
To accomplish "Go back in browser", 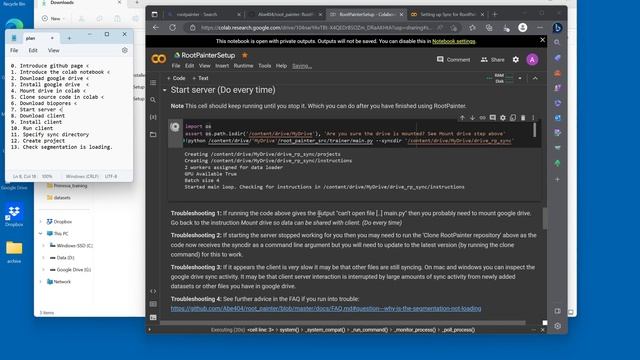I will click(x=156, y=27).
